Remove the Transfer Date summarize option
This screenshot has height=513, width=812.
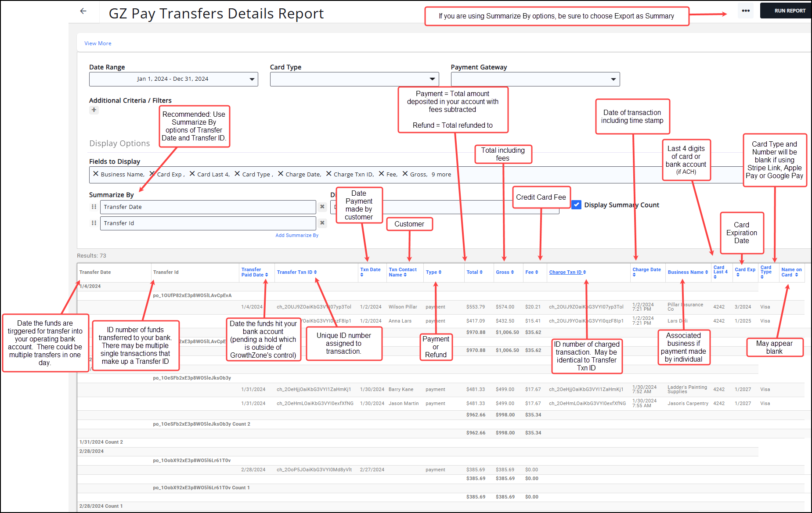(322, 207)
